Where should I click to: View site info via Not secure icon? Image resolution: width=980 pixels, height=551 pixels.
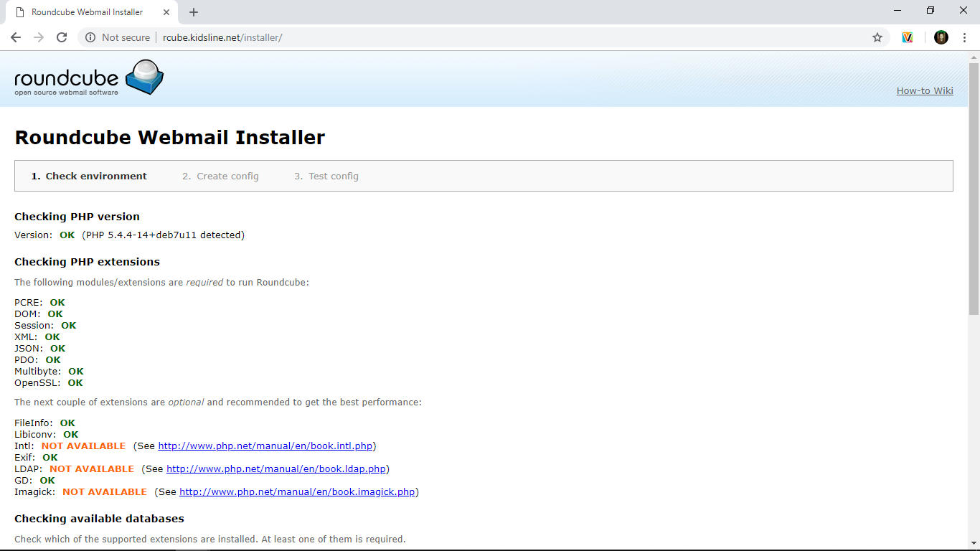pyautogui.click(x=90, y=37)
